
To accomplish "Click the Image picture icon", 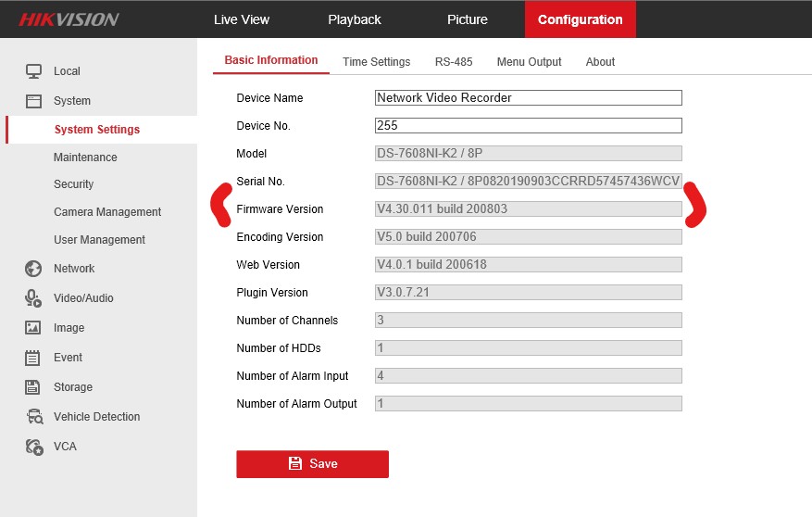I will [33, 328].
